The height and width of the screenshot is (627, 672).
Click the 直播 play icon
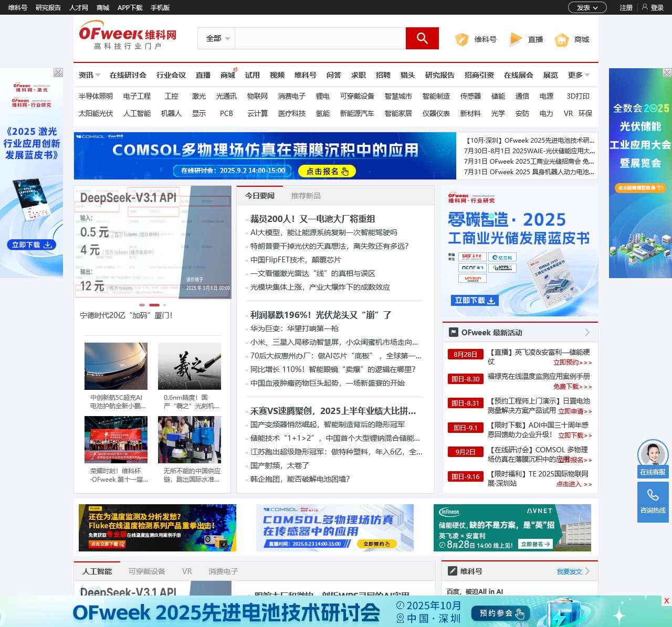[516, 39]
